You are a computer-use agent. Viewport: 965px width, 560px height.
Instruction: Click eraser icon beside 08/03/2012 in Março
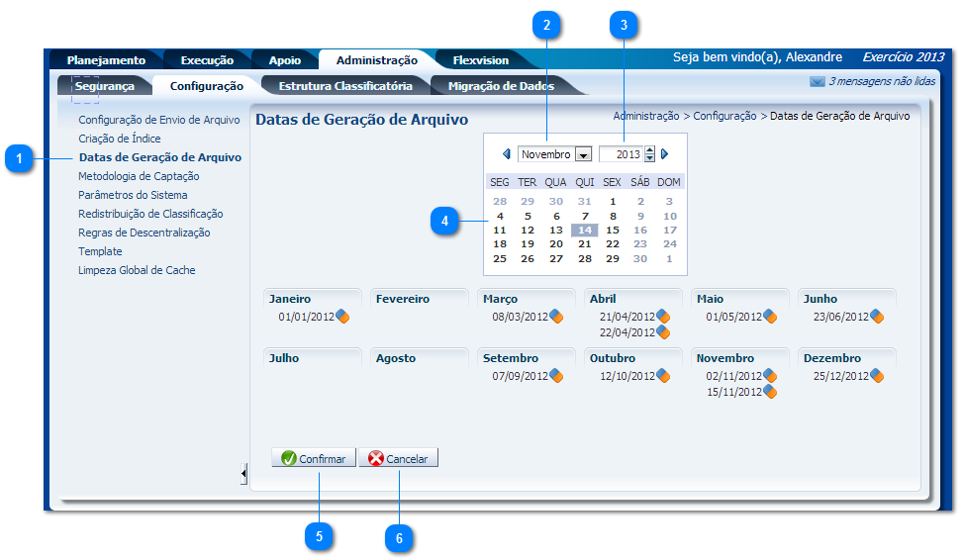[556, 317]
